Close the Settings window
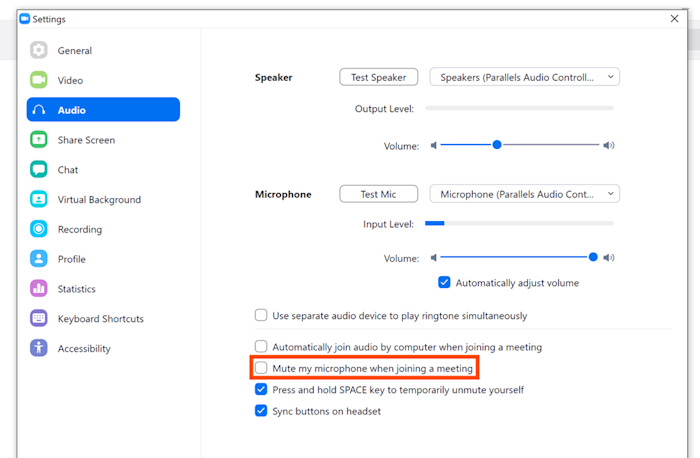The height and width of the screenshot is (458, 700). 674,18
